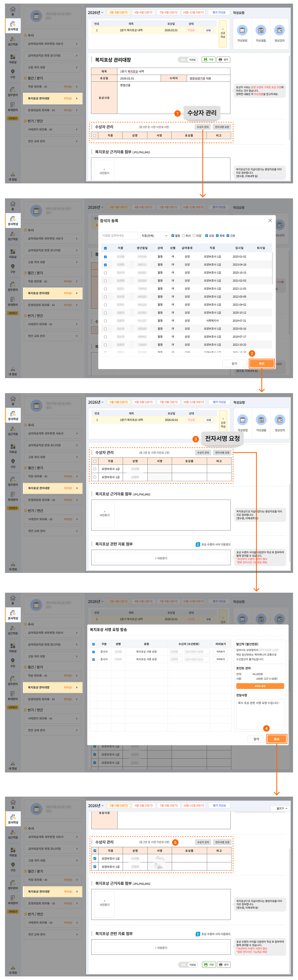Click 확인 button in 참석자 등록 dialog
The width and height of the screenshot is (298, 980).
click(261, 364)
